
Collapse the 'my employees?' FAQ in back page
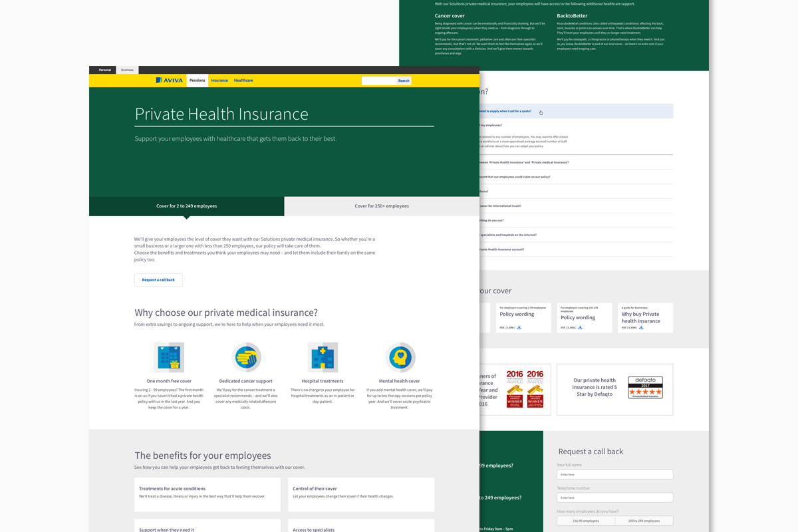tap(576, 125)
